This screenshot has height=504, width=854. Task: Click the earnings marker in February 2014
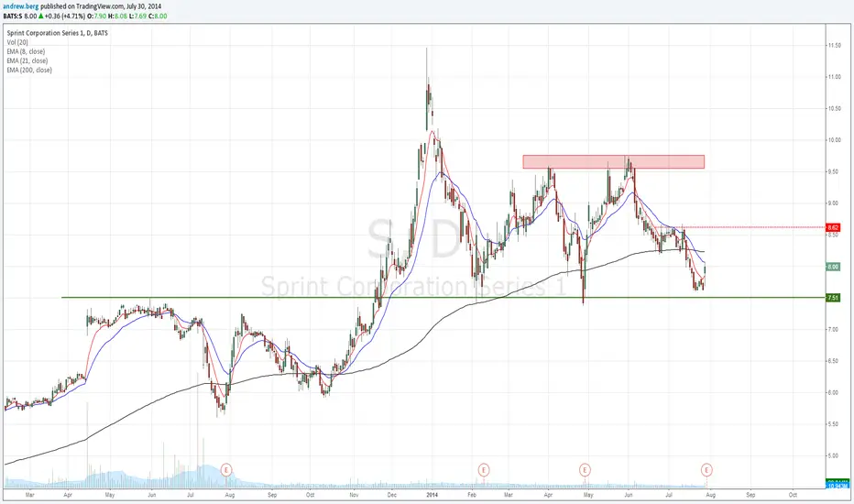483,470
